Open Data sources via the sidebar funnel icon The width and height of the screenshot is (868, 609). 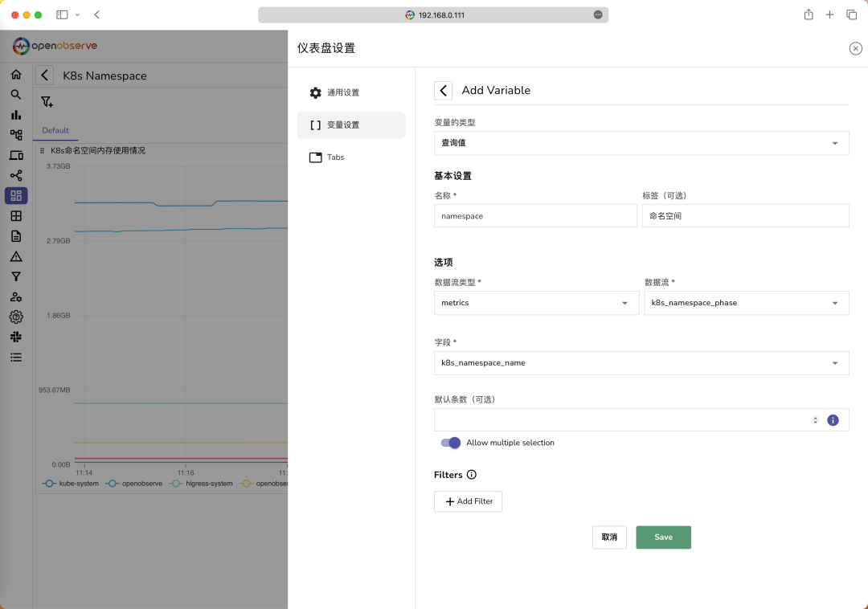(16, 276)
